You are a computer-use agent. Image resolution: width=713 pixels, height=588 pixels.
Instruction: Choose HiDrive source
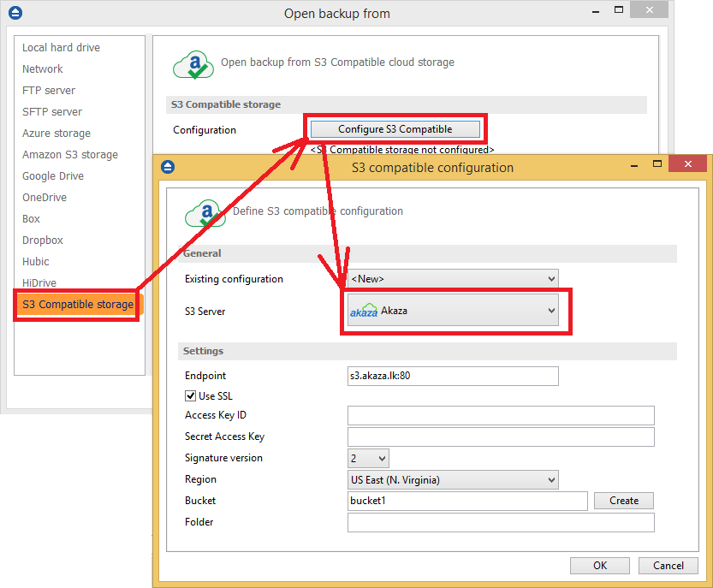point(39,282)
